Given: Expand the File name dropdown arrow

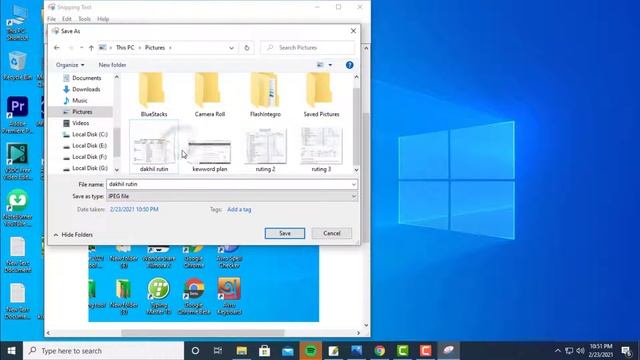Looking at the screenshot, I should pos(353,184).
